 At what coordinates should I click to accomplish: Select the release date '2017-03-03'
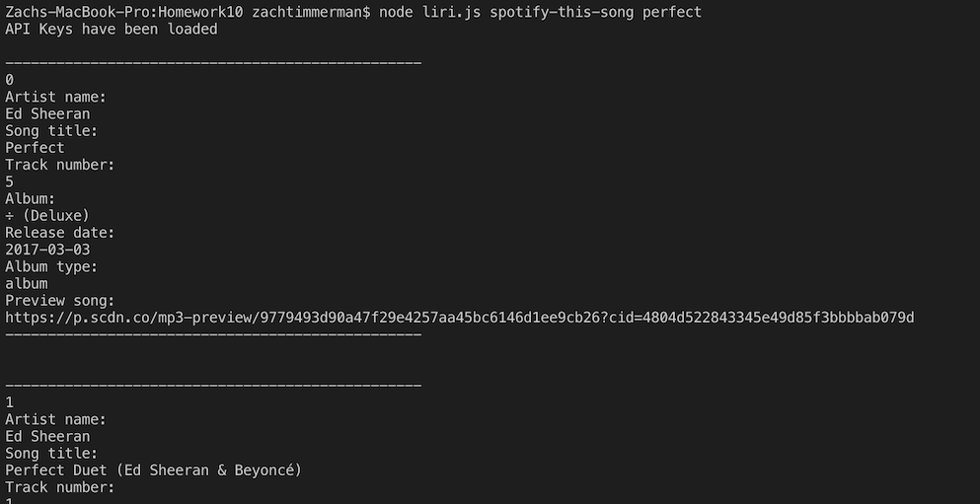click(x=47, y=250)
